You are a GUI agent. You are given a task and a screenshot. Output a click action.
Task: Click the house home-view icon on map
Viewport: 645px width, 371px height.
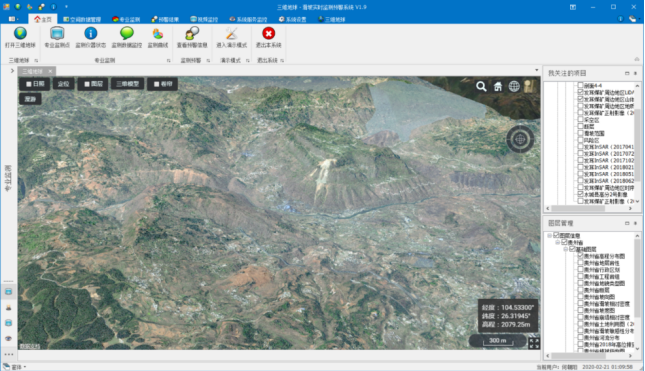498,86
